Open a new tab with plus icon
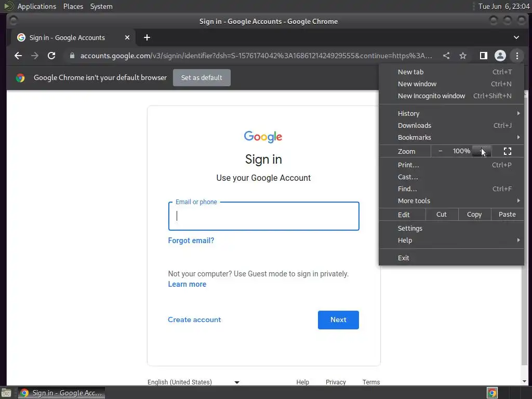The image size is (532, 399). pyautogui.click(x=147, y=37)
